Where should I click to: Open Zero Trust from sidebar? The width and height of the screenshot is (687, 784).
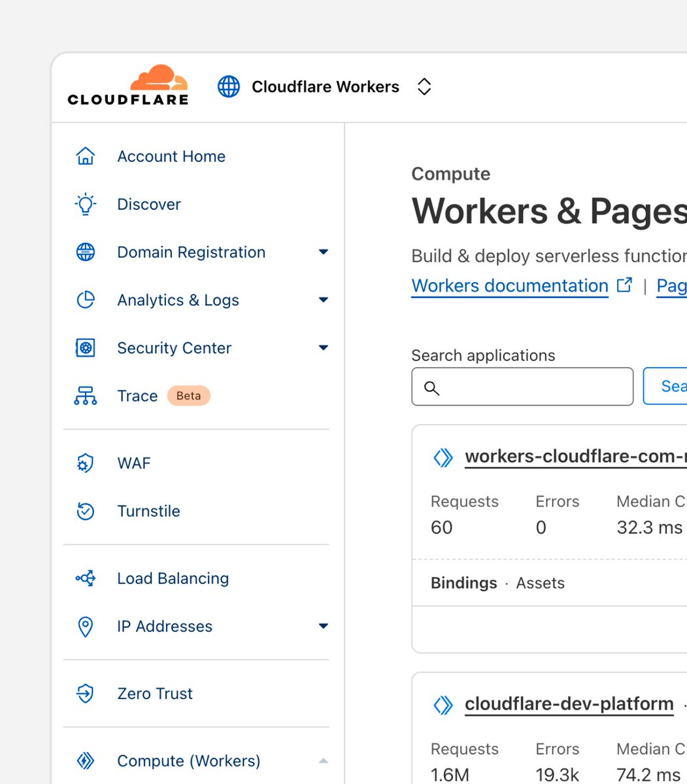click(155, 693)
